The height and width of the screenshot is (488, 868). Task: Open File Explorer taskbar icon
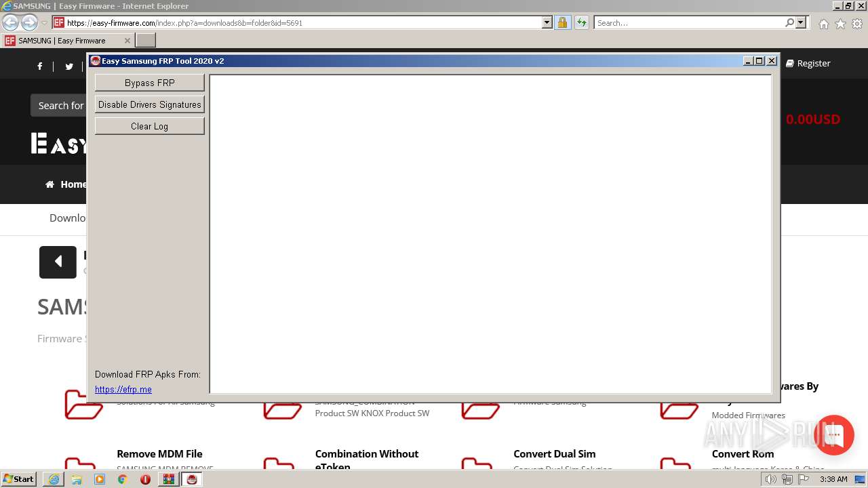coord(77,479)
